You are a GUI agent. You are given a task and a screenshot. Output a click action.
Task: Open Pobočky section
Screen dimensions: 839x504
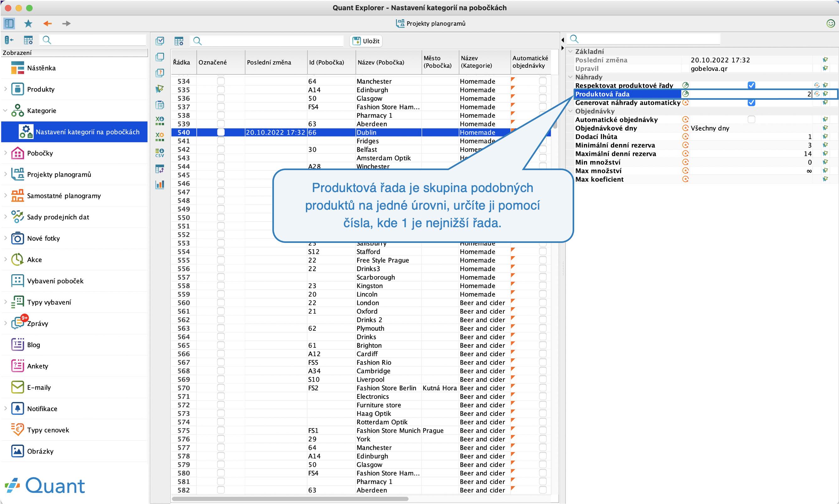point(74,153)
